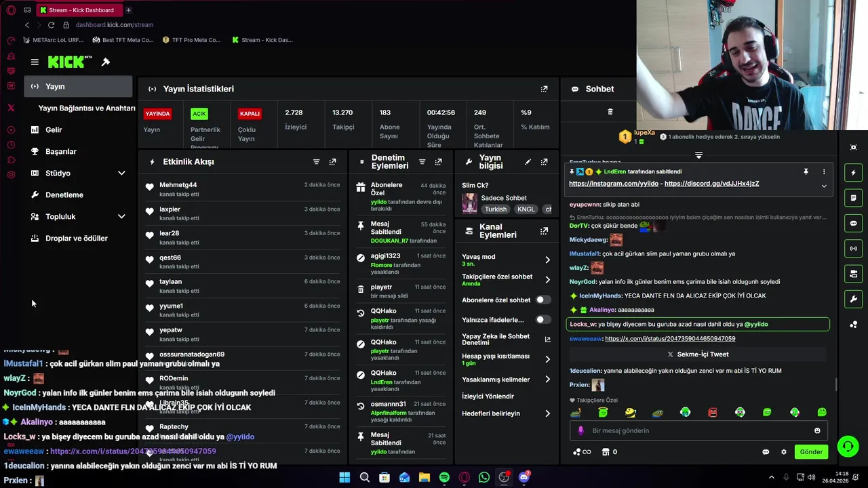Open Spotify from the taskbar

click(x=444, y=477)
